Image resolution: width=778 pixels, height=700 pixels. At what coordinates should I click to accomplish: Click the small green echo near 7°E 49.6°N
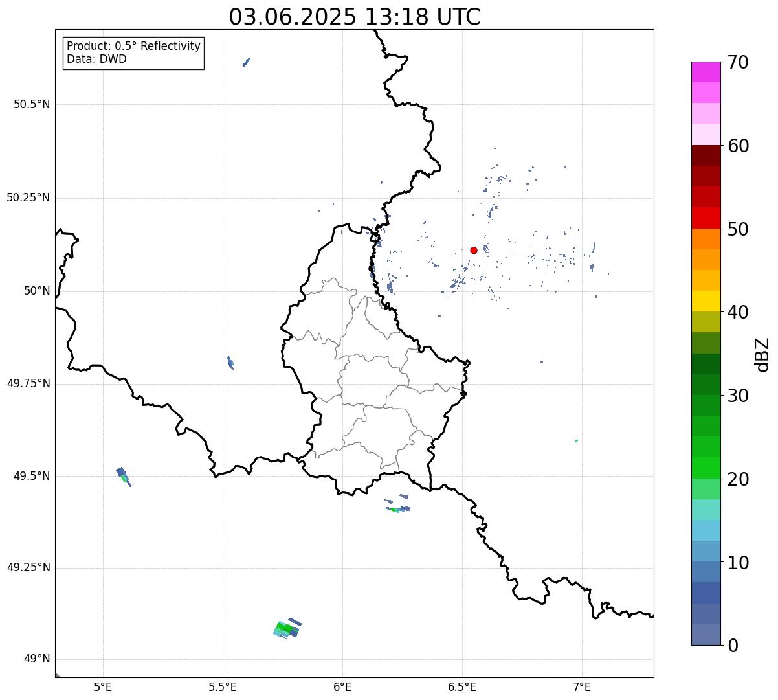click(x=576, y=441)
